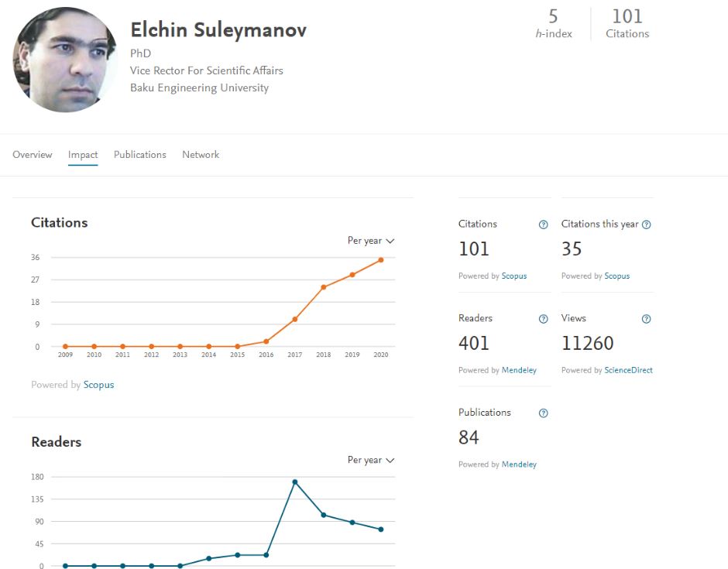Viewport: 728px width, 569px height.
Task: Open the Readers info help icon
Action: (543, 319)
